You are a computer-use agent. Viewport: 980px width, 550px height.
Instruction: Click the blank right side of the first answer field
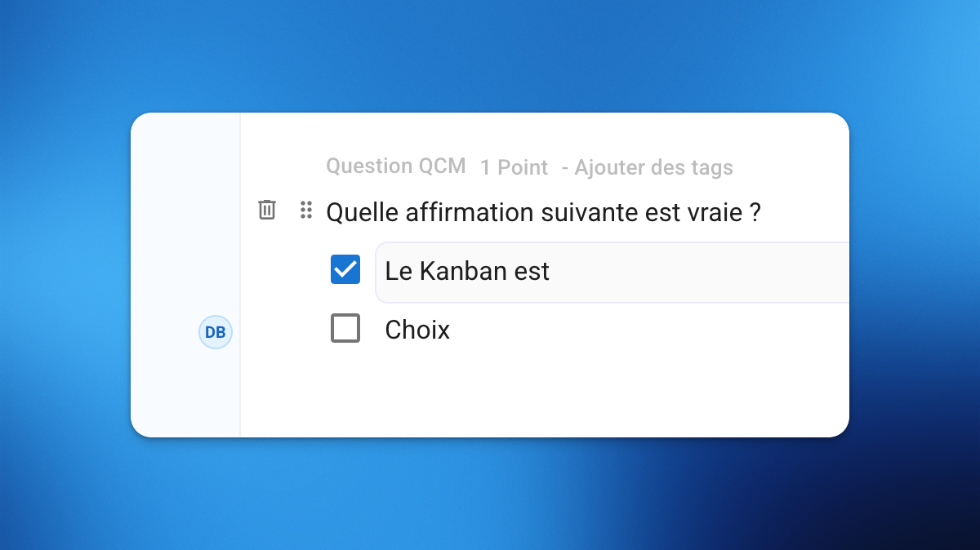(735, 272)
